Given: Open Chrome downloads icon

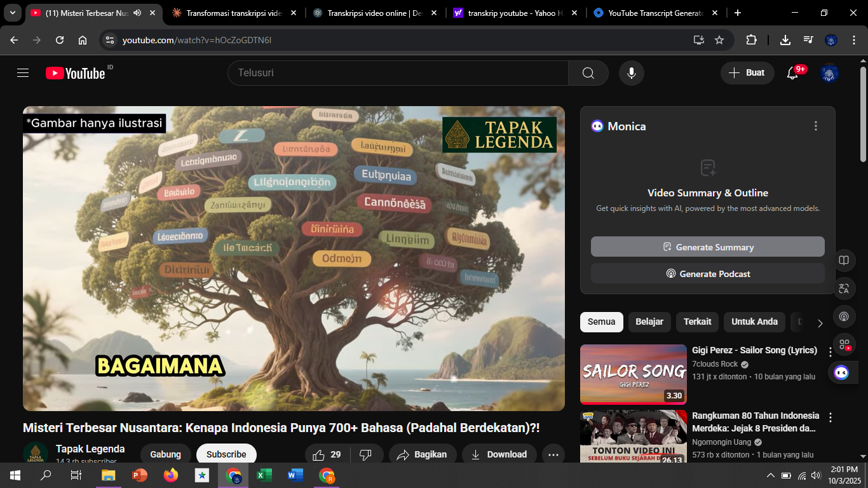Looking at the screenshot, I should point(785,40).
